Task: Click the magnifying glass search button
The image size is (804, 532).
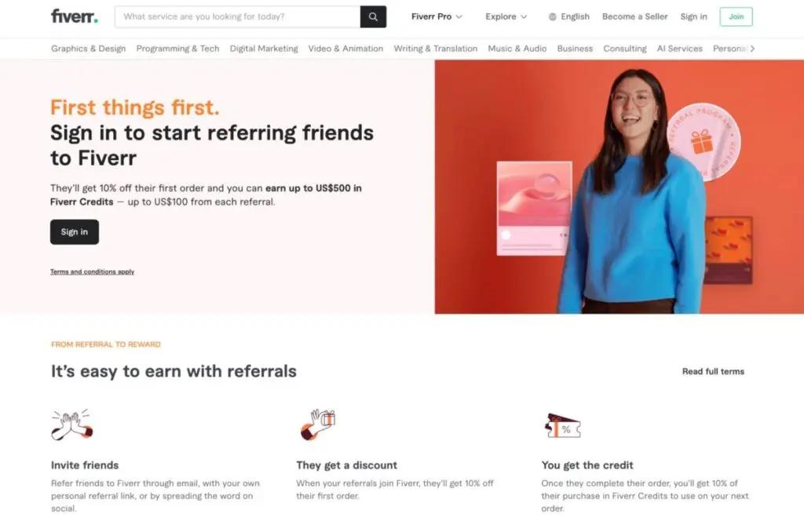Action: point(373,17)
